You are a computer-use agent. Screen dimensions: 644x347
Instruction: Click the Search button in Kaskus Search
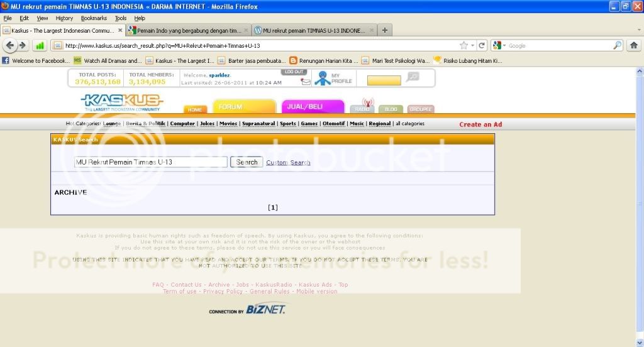click(x=247, y=162)
